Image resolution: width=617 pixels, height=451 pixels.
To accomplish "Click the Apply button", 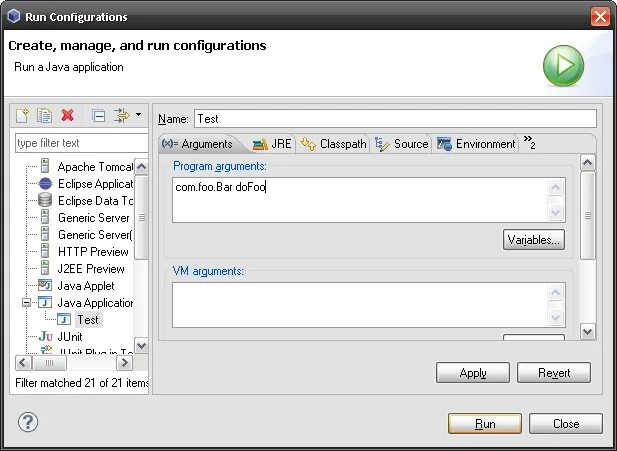I will coord(473,373).
